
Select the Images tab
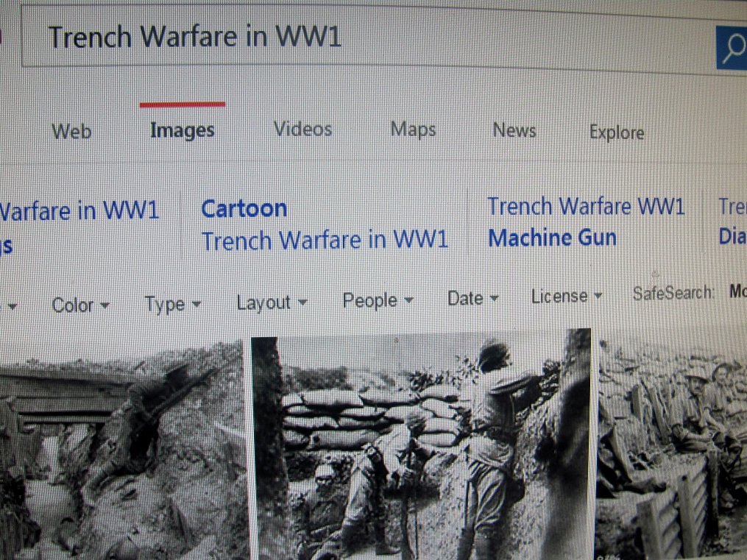[x=183, y=130]
